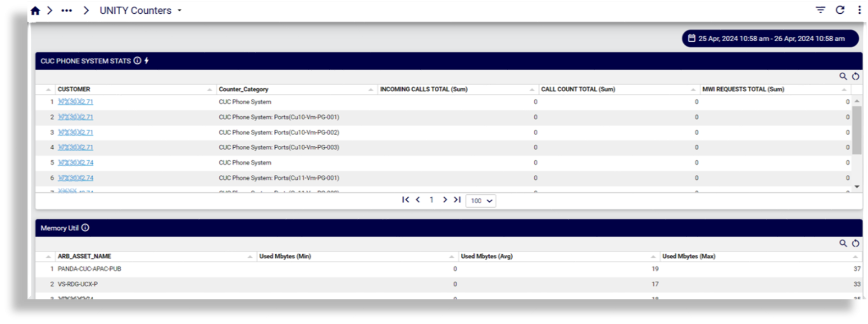Image resolution: width=868 pixels, height=324 pixels.
Task: Click sort arrow right of INCOMING CALLS TOTAL header
Action: click(532, 90)
